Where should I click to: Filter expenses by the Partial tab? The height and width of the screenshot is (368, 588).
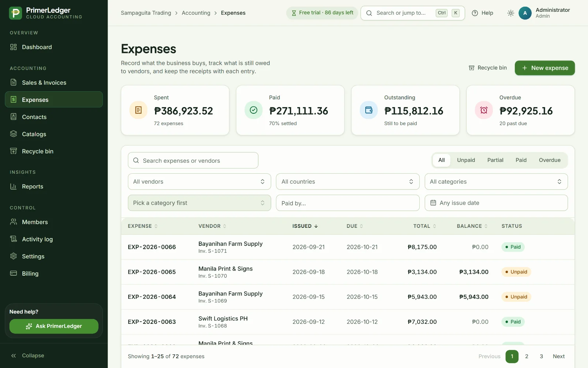pos(495,160)
